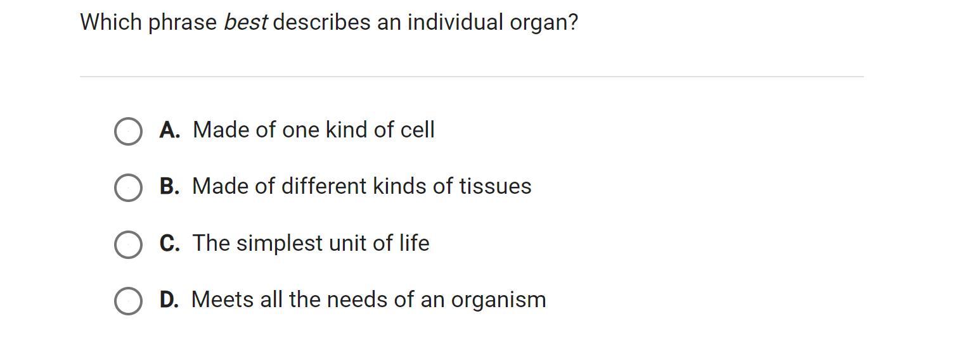The width and height of the screenshot is (980, 354).
Task: Choose answer "The simplest unit of life"
Action: (311, 244)
